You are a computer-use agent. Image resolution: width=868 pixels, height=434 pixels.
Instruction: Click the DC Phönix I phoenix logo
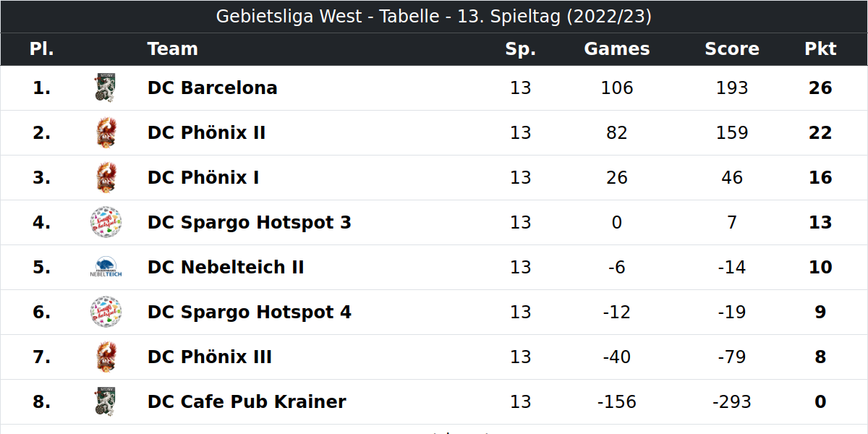click(x=106, y=178)
